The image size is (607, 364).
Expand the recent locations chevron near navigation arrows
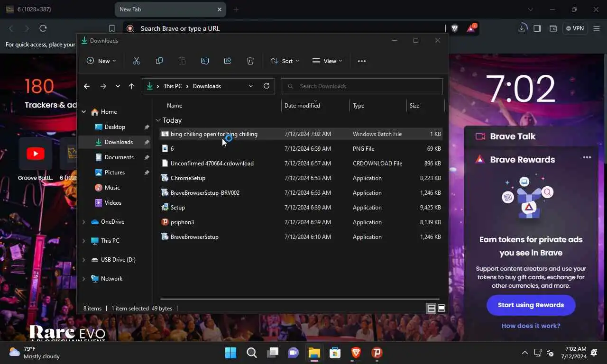click(x=118, y=86)
